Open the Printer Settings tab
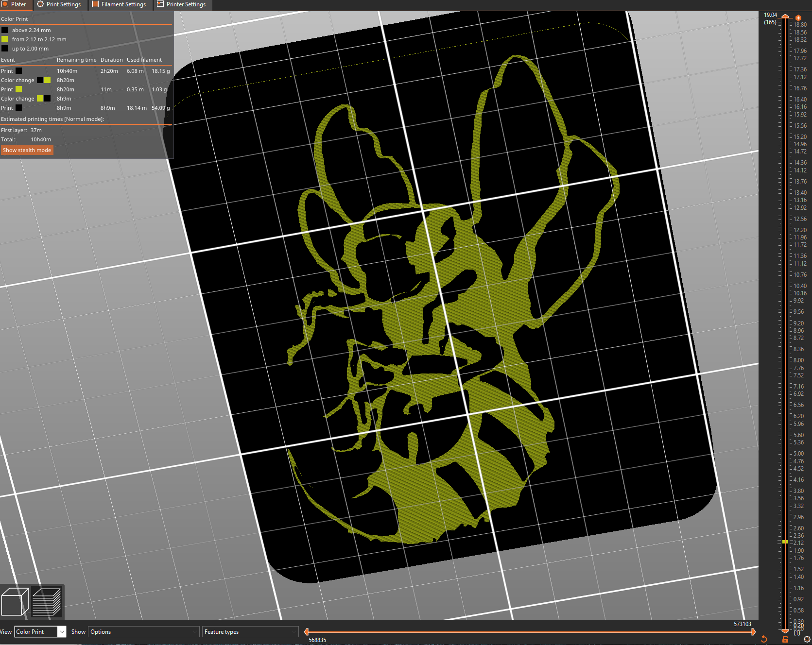Screen dimensions: 812x645 (182, 5)
